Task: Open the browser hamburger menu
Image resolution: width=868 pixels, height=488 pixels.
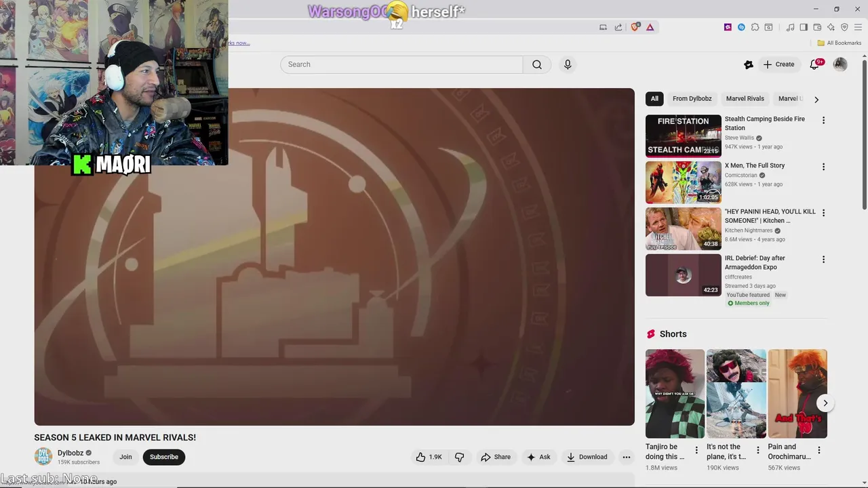Action: point(859,27)
